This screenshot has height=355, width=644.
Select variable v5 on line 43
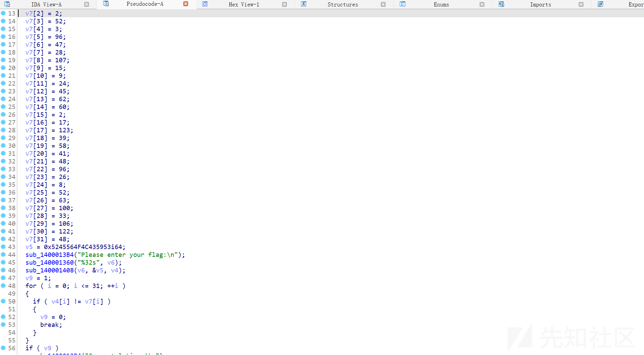tap(29, 247)
